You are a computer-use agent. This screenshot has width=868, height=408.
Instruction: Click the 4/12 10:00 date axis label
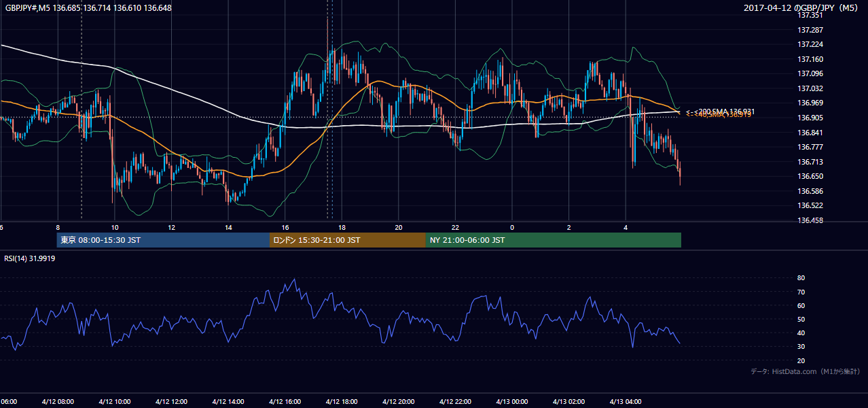114,402
